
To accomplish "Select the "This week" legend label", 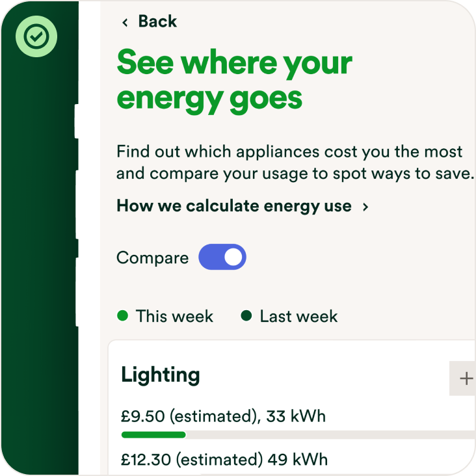I will 174,317.
